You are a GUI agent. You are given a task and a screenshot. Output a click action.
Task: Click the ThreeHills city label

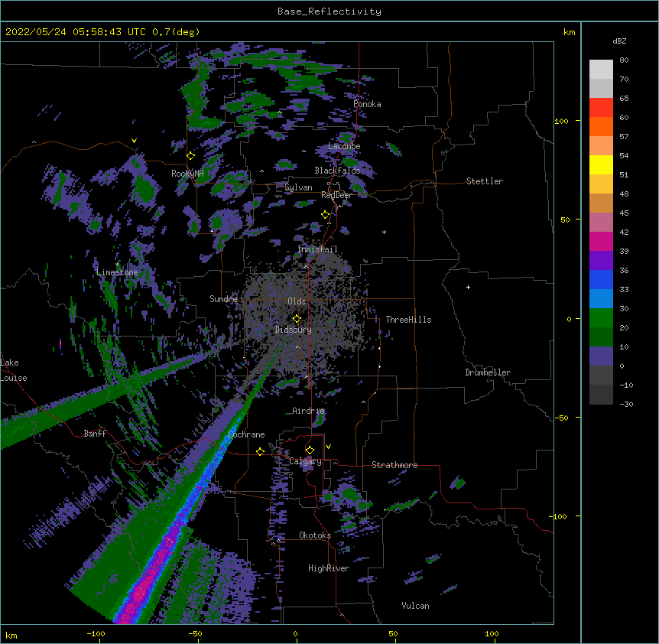click(408, 320)
